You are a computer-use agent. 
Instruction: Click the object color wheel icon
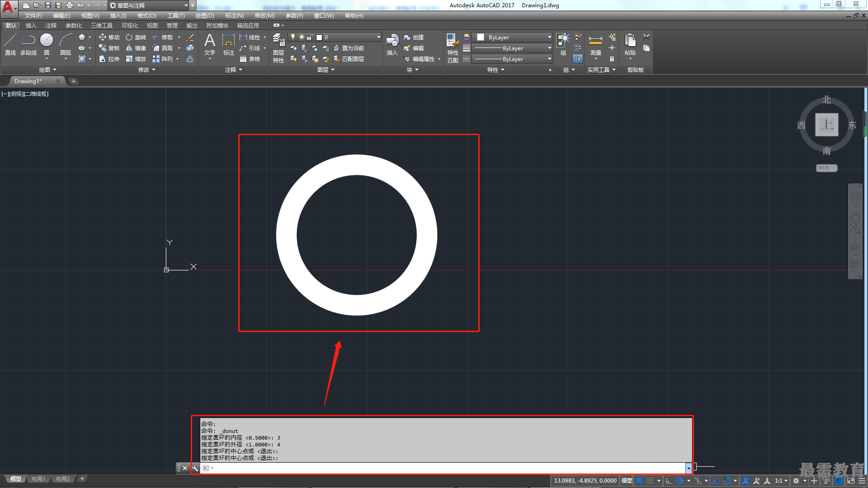[467, 37]
